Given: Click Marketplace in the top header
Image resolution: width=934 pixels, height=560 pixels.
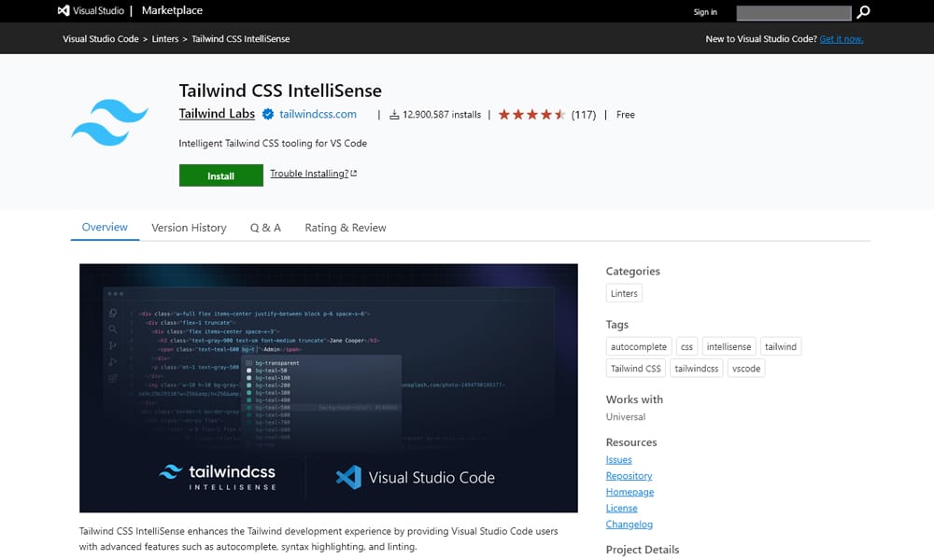Looking at the screenshot, I should click(x=172, y=10).
